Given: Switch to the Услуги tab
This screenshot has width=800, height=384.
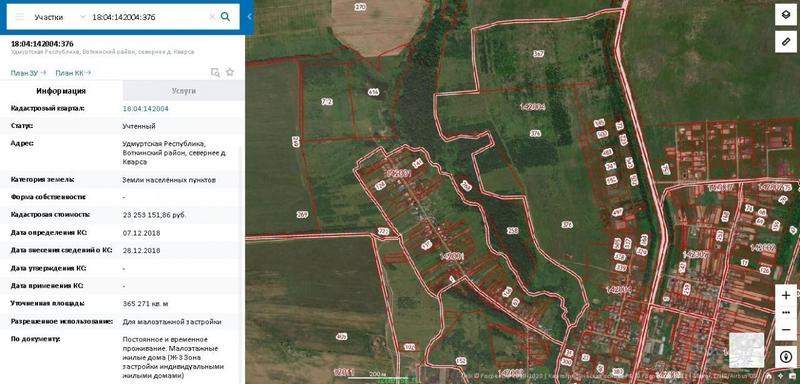Looking at the screenshot, I should [183, 91].
